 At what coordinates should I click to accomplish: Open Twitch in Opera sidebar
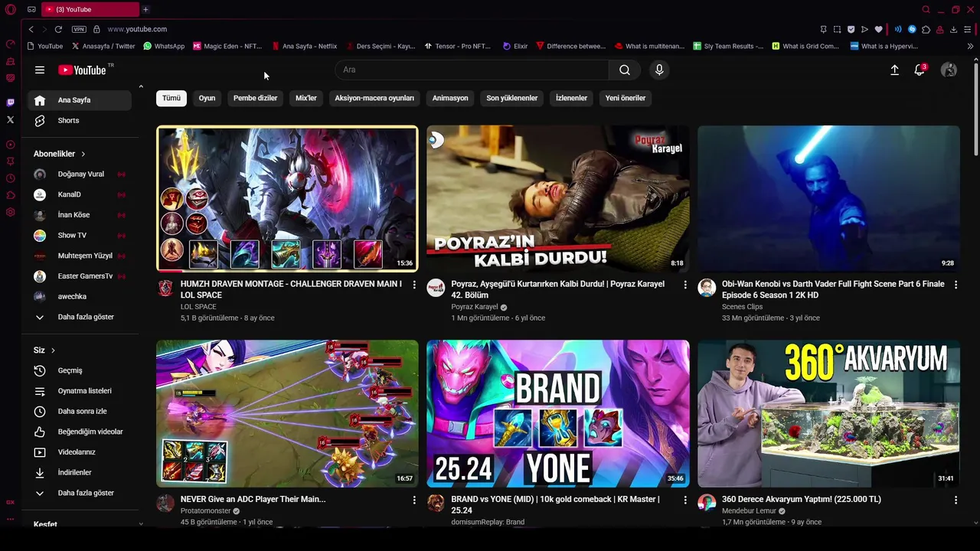(x=10, y=102)
